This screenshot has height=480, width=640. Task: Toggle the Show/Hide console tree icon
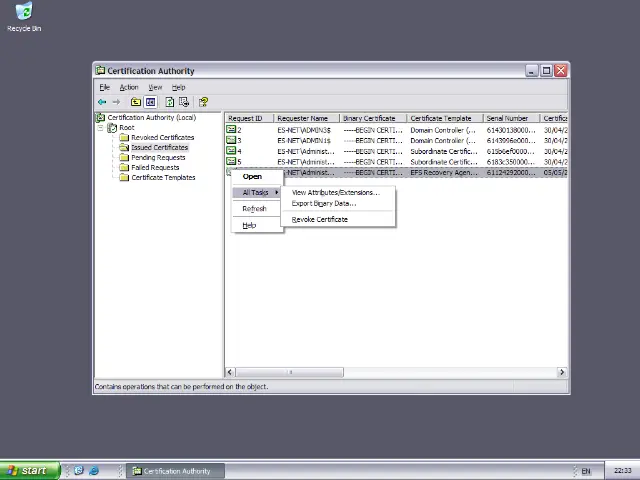pos(151,102)
